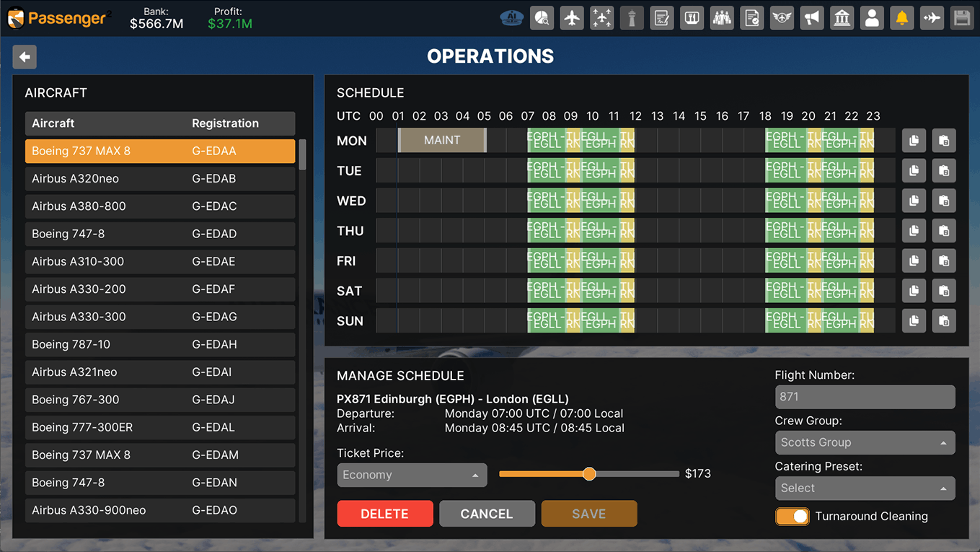This screenshot has height=552, width=980.
Task: Open the Catering Preset Select dropdown
Action: coord(864,489)
